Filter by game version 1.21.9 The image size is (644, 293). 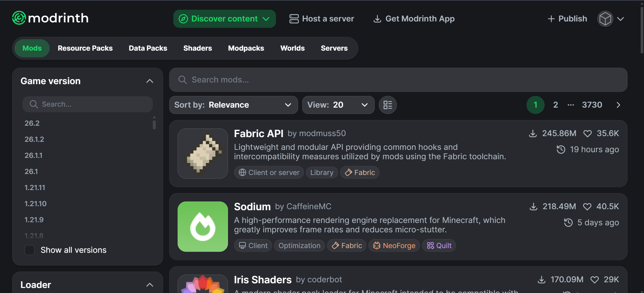point(34,220)
